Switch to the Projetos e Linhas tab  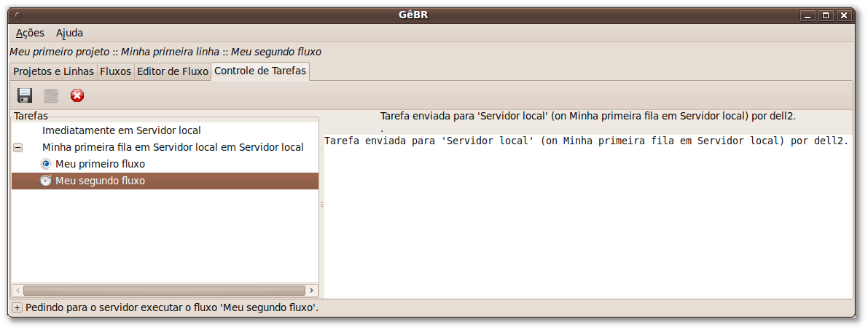click(x=54, y=71)
